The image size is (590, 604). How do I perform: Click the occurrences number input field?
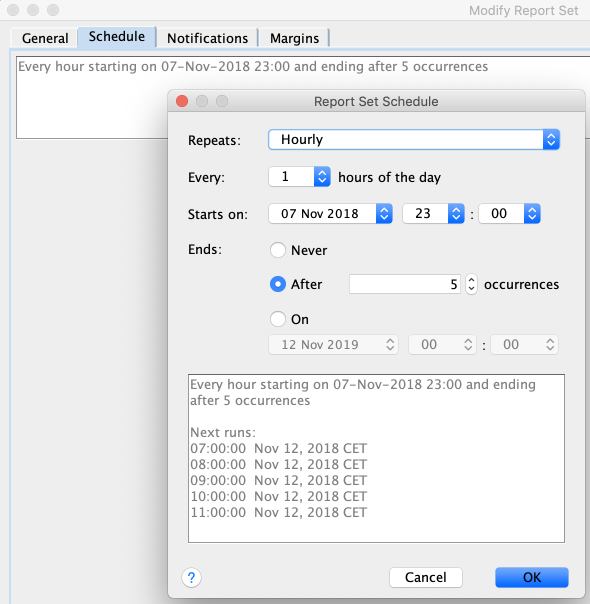tap(404, 284)
